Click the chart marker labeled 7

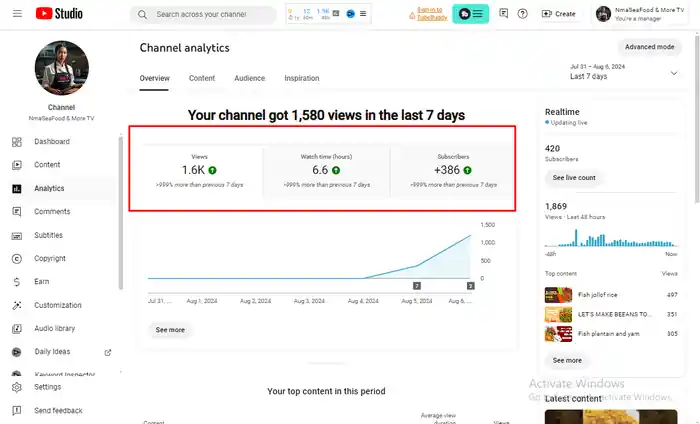click(417, 286)
